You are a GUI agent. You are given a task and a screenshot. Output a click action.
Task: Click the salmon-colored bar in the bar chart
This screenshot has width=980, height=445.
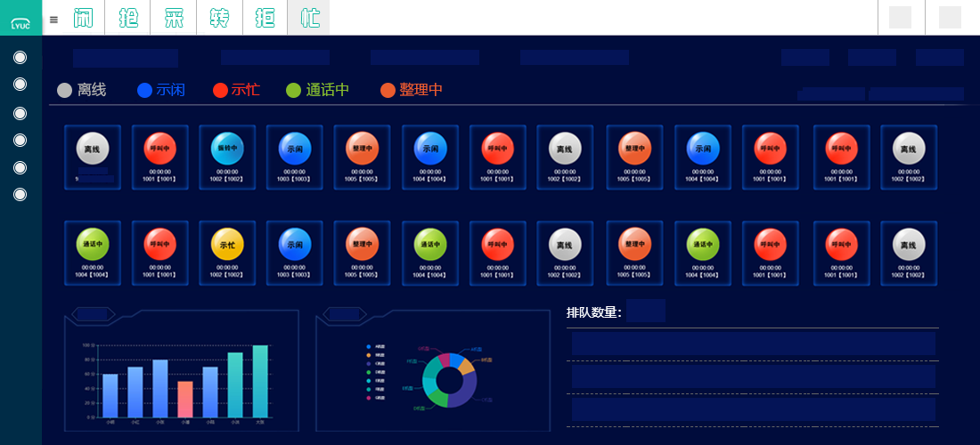(185, 400)
